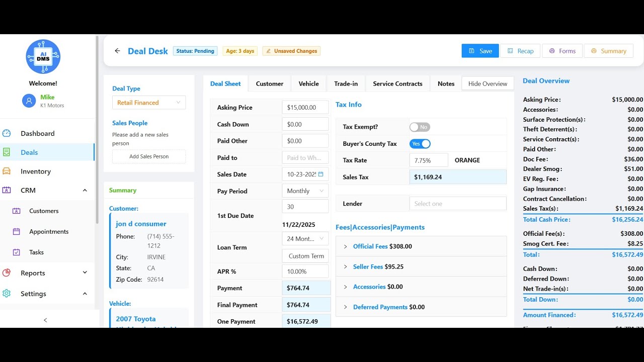Click Add Sales Person button
Image resolution: width=644 pixels, height=362 pixels.
[x=149, y=156]
